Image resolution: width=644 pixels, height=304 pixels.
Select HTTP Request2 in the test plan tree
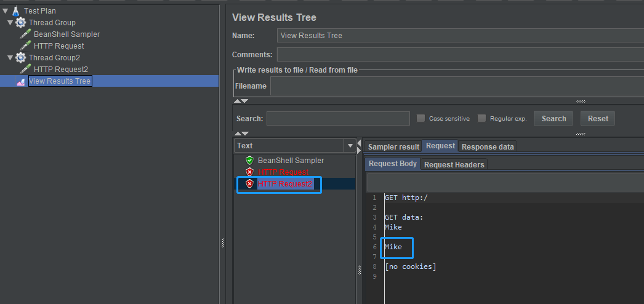point(61,70)
